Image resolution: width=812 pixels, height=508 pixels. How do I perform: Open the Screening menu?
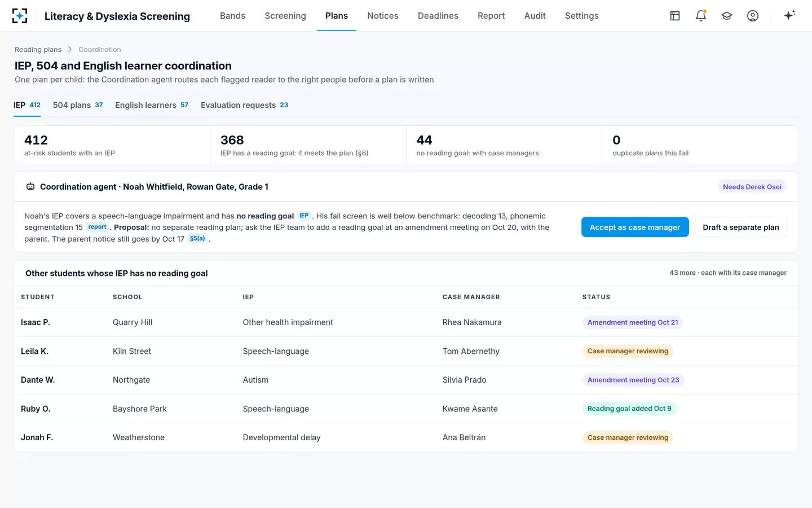pos(285,16)
